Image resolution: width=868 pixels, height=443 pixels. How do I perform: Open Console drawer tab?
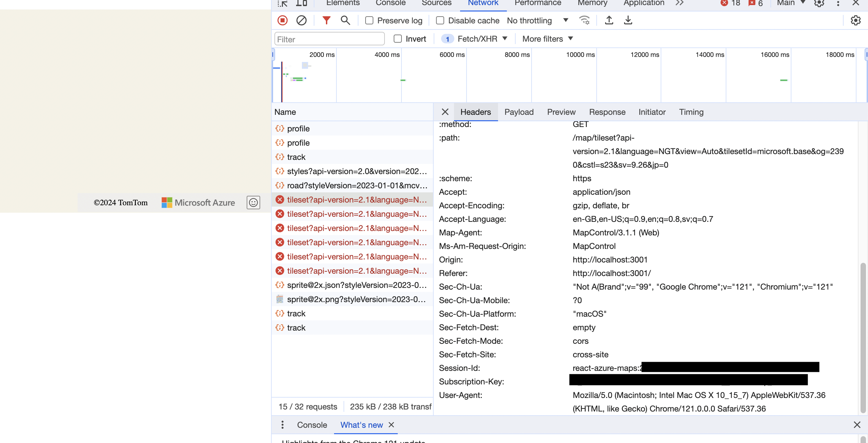click(x=312, y=425)
